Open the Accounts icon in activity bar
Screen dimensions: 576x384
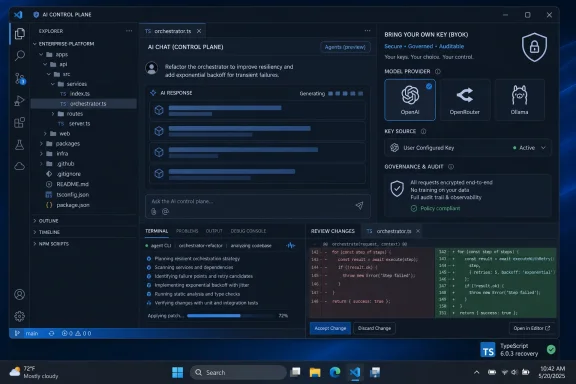pyautogui.click(x=20, y=294)
